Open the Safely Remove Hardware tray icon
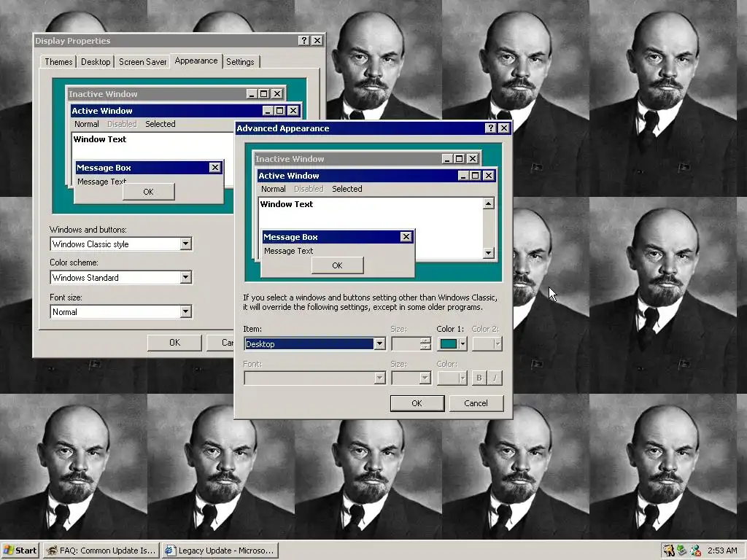747x560 pixels. (682, 551)
